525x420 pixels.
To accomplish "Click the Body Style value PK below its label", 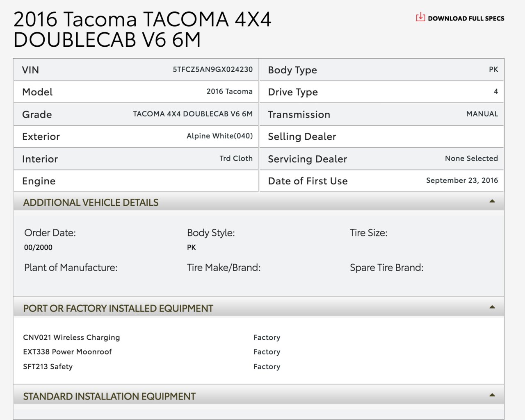I will [192, 247].
